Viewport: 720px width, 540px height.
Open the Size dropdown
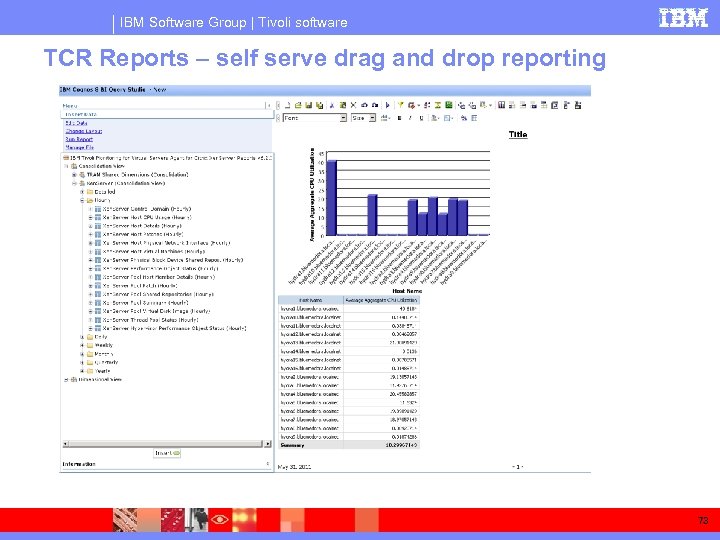tap(372, 118)
